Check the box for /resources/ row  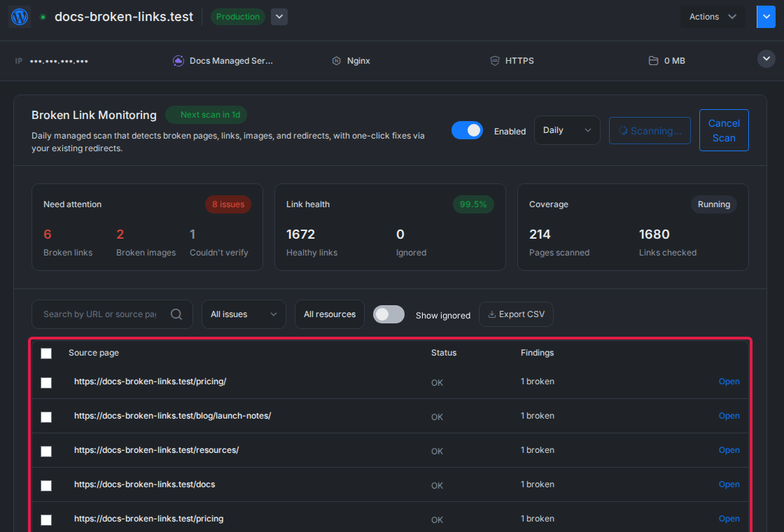[x=46, y=451]
